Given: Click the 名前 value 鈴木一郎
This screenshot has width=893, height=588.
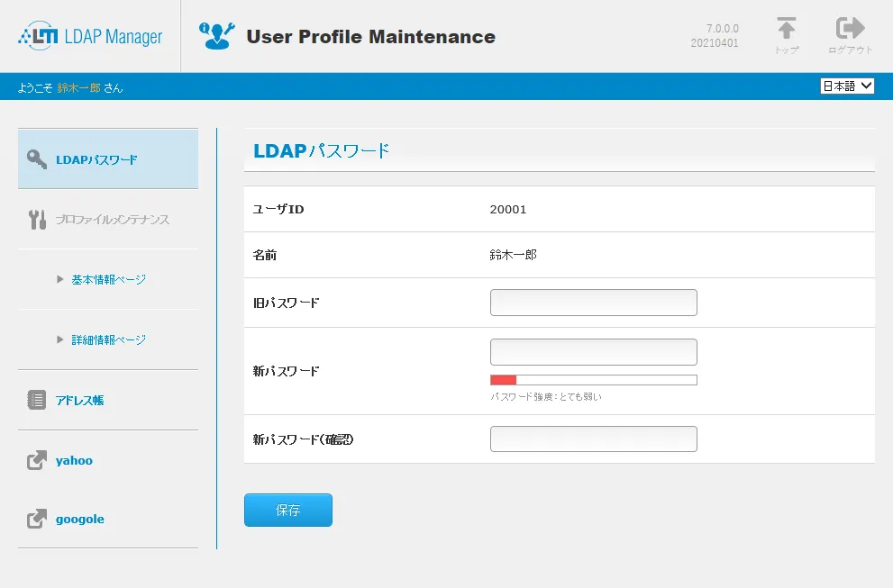Looking at the screenshot, I should pyautogui.click(x=513, y=255).
